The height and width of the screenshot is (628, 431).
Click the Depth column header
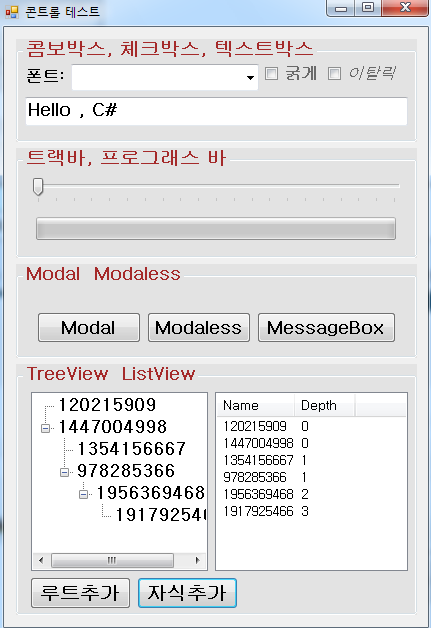click(x=325, y=405)
